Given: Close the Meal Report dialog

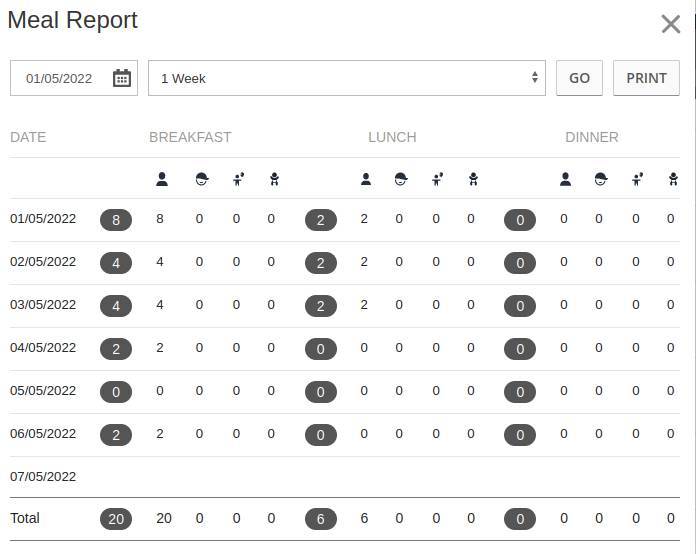Looking at the screenshot, I should (670, 24).
